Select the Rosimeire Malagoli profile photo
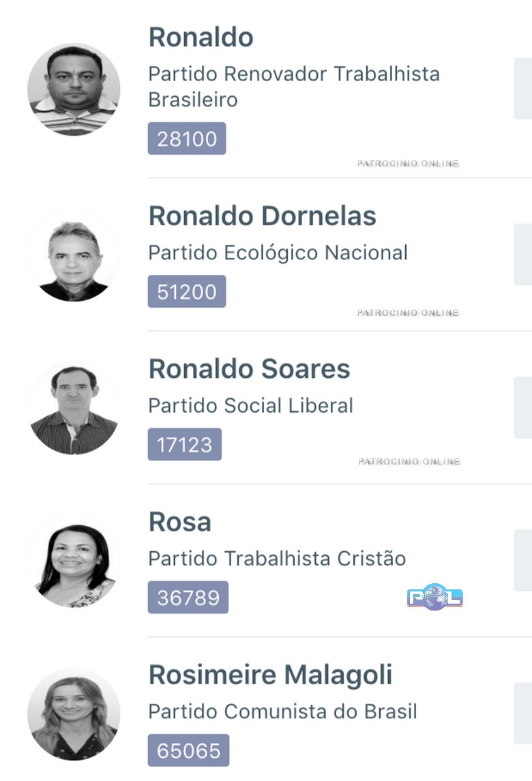This screenshot has width=532, height=781. [74, 715]
